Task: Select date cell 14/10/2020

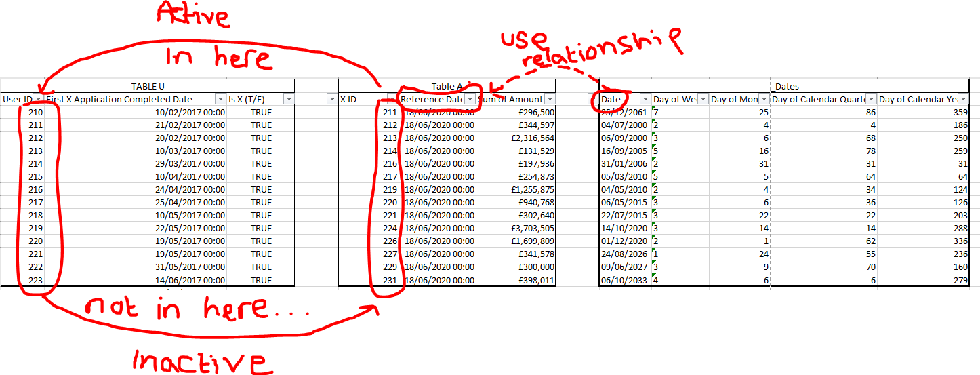Action: click(626, 228)
